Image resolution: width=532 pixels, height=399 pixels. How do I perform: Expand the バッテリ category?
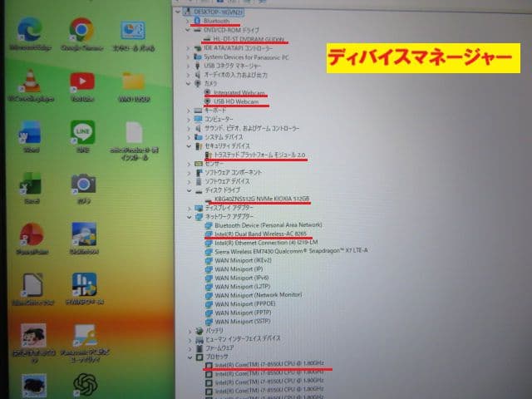pos(190,331)
